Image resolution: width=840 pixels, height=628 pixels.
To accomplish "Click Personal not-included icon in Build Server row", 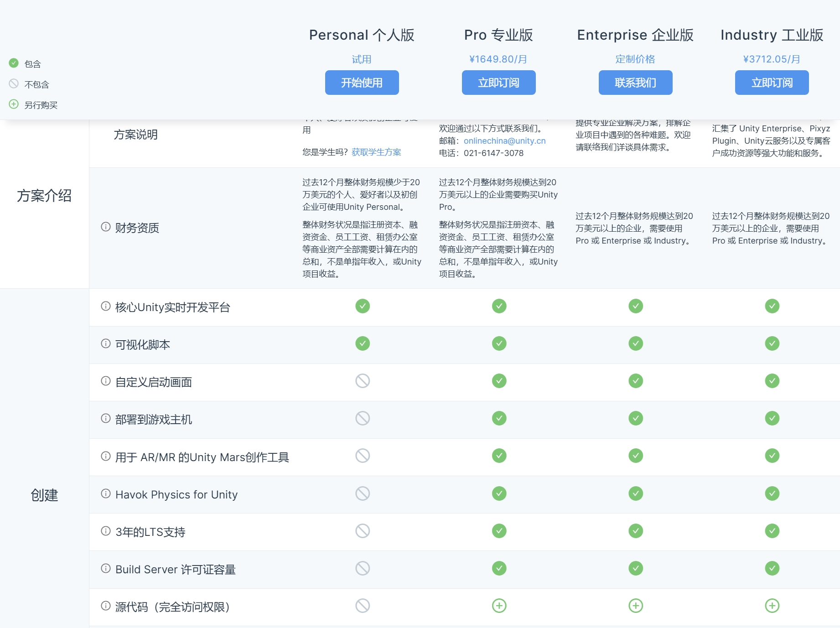I will coord(363,568).
